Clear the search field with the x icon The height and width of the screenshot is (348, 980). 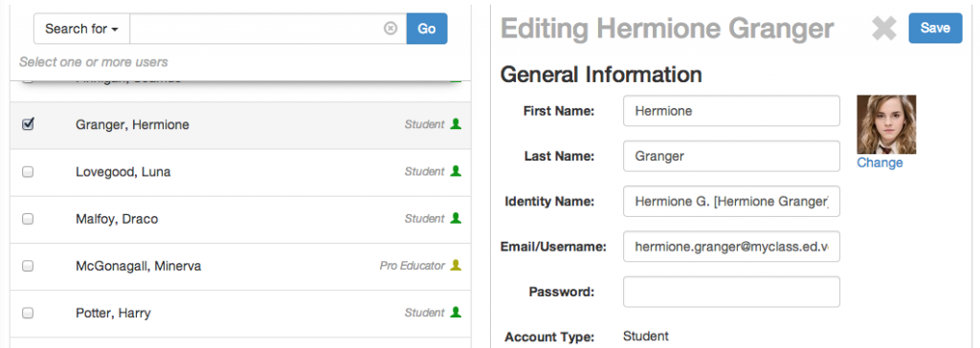pyautogui.click(x=390, y=29)
